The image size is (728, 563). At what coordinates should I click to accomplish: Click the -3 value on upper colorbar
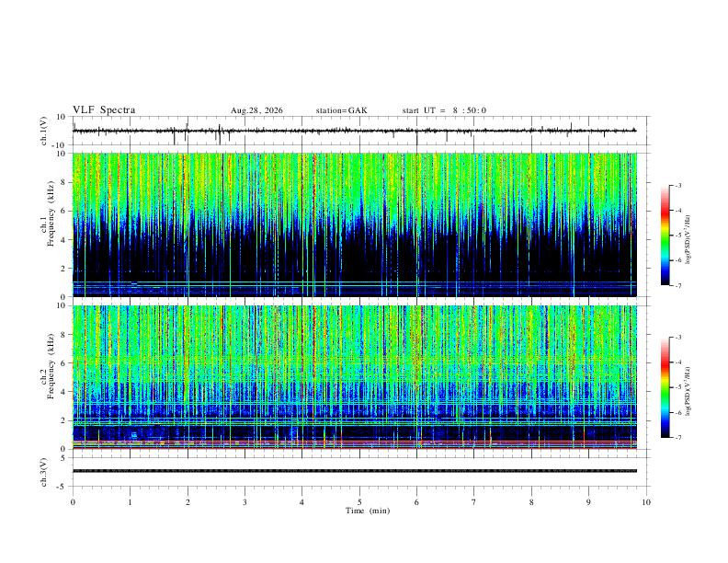coord(677,185)
